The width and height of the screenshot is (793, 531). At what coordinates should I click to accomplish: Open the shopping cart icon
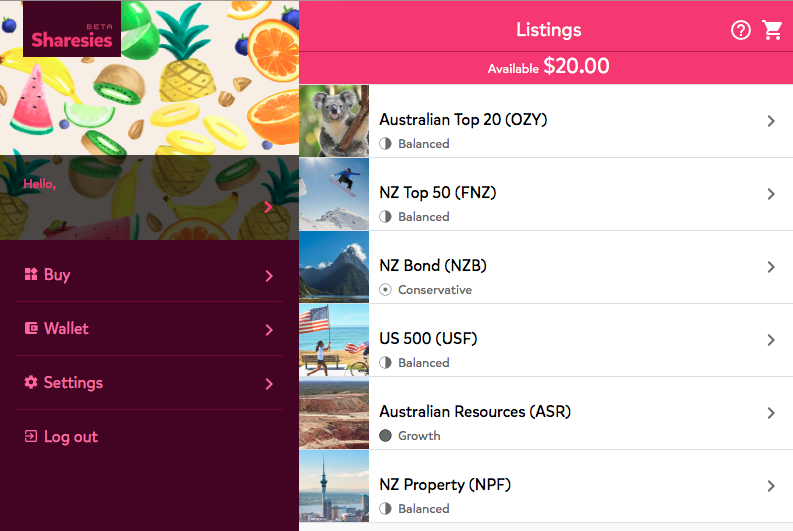pyautogui.click(x=772, y=30)
